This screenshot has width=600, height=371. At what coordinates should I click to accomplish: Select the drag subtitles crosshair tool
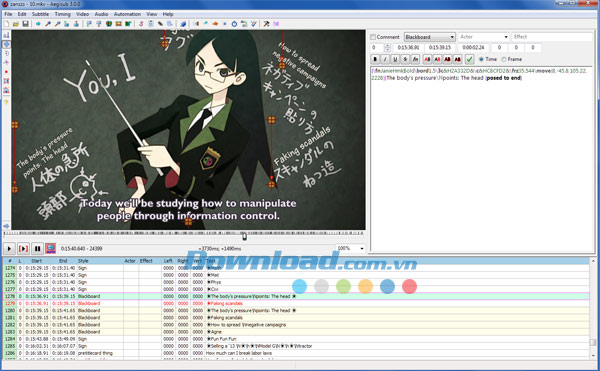click(x=7, y=44)
